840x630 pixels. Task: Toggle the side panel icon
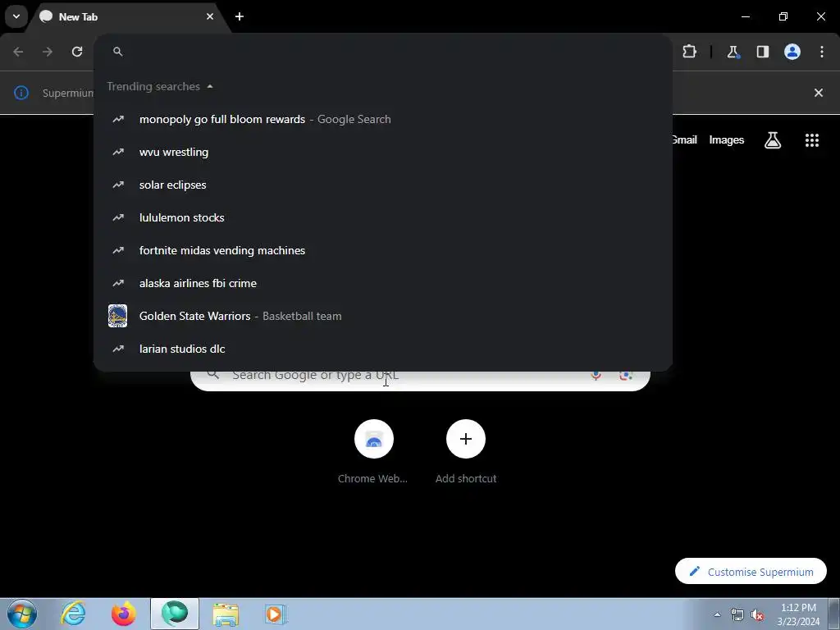[x=762, y=52]
